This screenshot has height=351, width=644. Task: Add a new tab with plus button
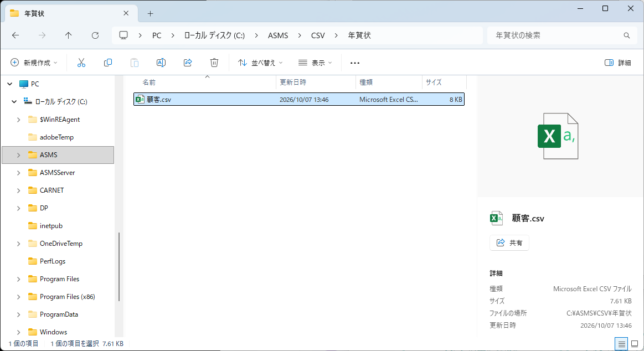coord(150,13)
